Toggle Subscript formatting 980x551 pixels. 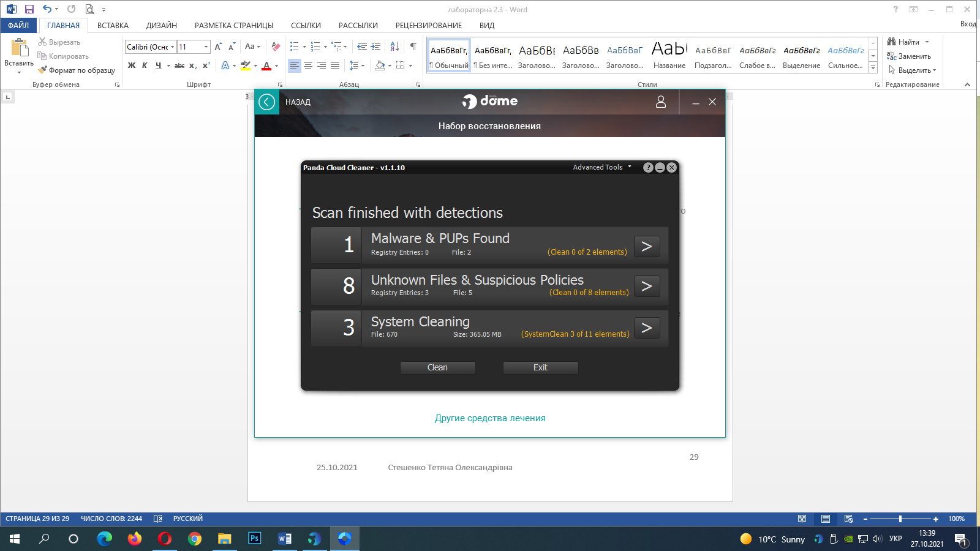(x=193, y=66)
